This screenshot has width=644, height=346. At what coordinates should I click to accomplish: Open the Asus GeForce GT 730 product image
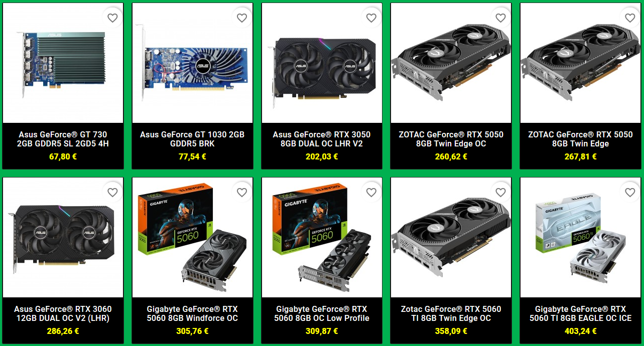pos(63,63)
